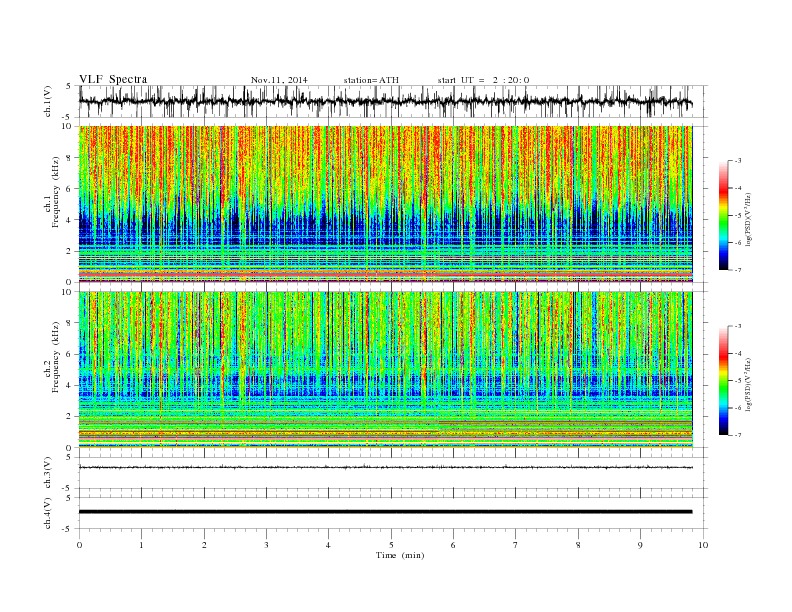
Task: Click the "5" tick on ch.3 voltage axis
Action: point(70,457)
